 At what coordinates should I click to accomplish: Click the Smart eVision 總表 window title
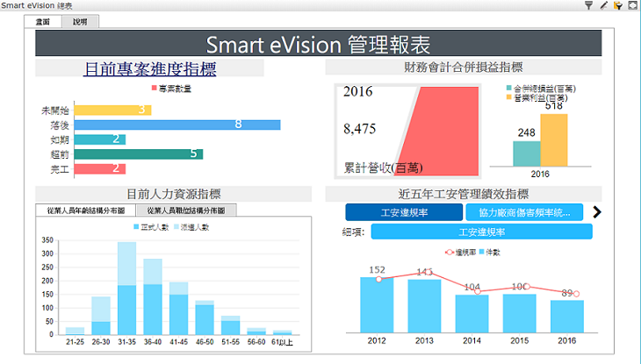pos(37,6)
